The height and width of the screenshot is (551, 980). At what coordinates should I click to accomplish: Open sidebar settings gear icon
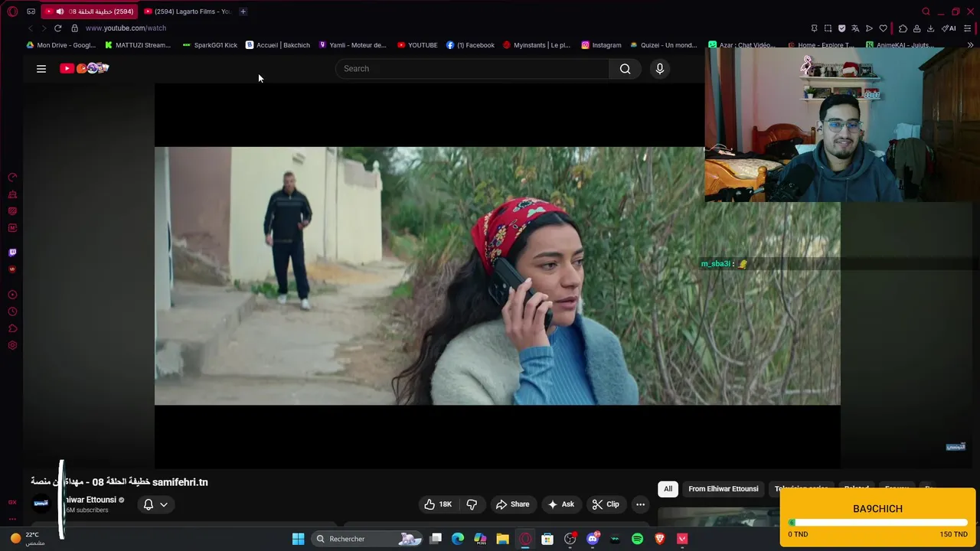click(x=12, y=345)
